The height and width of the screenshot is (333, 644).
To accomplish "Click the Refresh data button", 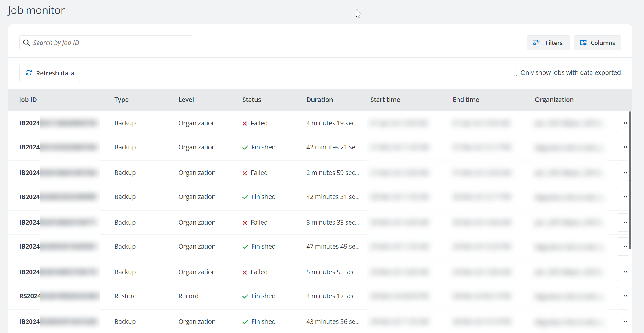I will [x=49, y=73].
